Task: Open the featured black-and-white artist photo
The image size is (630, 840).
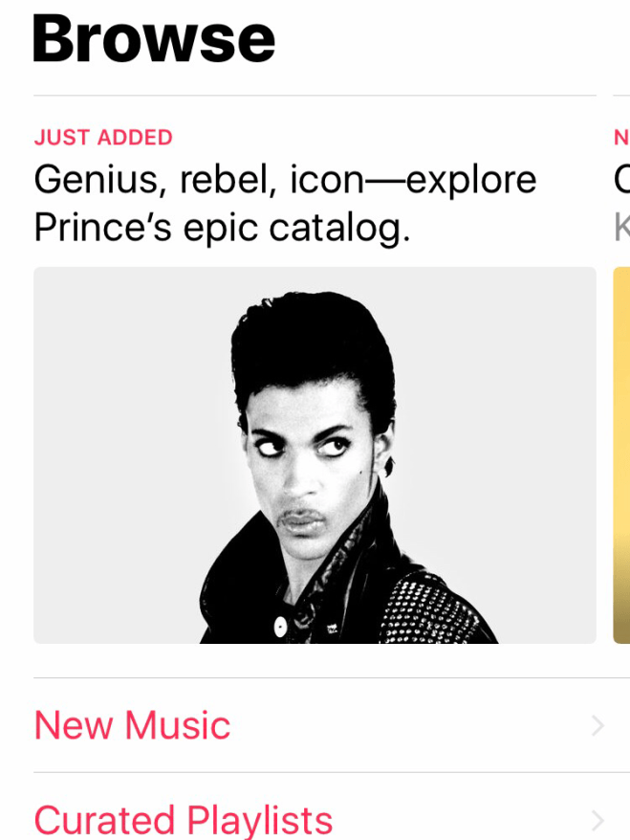Action: [315, 454]
